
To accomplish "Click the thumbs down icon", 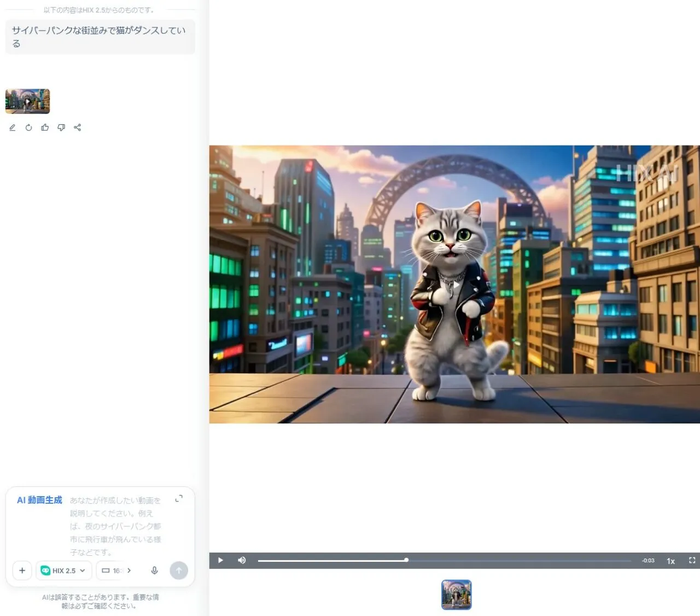I will coord(61,127).
